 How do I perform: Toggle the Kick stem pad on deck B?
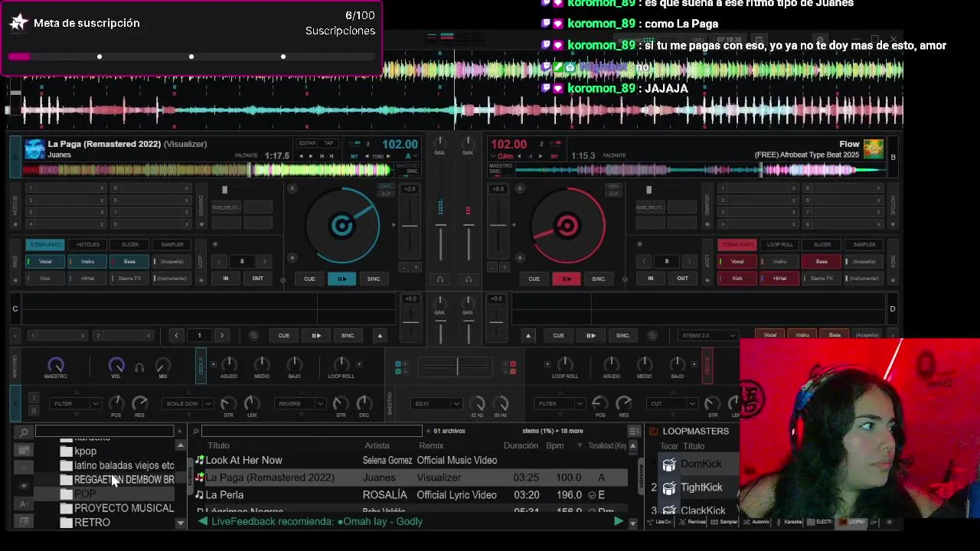(737, 279)
